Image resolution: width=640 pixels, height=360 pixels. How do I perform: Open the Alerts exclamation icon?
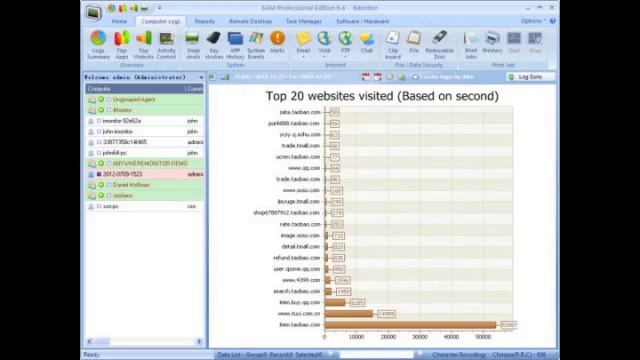pos(277,38)
